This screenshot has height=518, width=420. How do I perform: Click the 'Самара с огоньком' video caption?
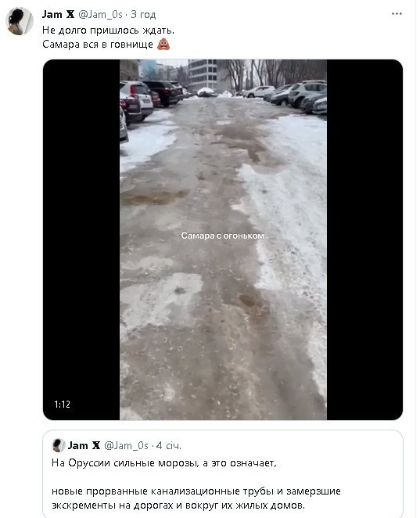point(223,236)
